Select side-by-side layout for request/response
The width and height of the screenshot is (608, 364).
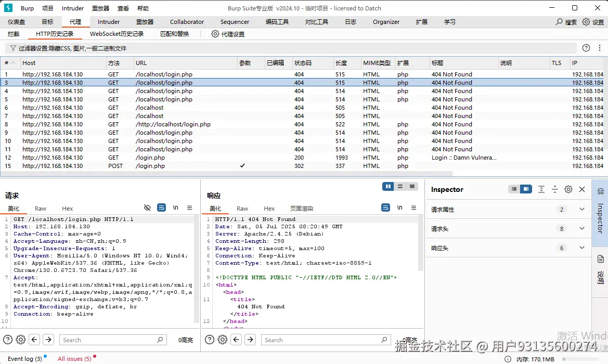click(388, 187)
